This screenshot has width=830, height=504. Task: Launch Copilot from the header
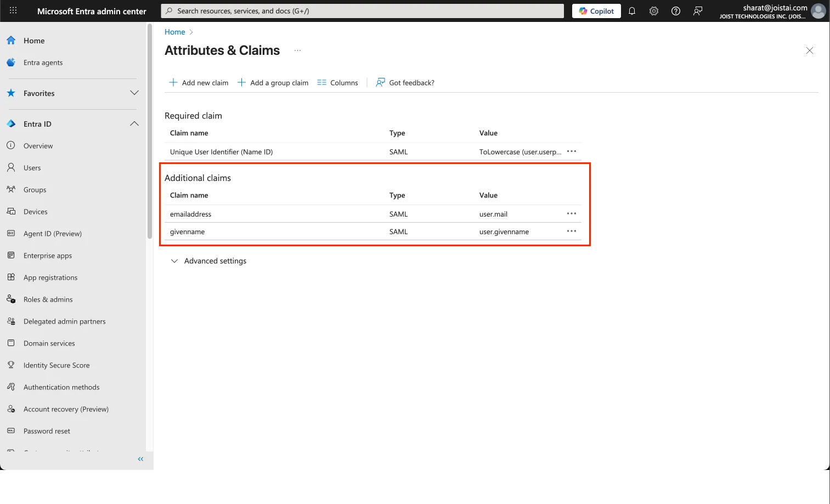(x=596, y=11)
